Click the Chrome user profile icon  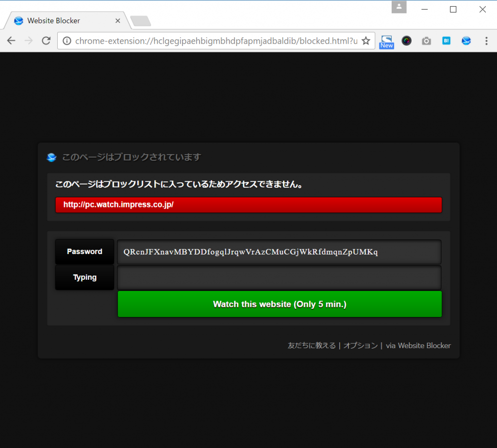(399, 7)
